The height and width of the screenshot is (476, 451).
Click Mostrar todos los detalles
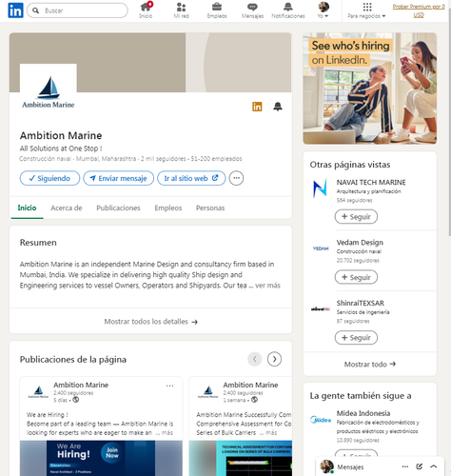[150, 322]
